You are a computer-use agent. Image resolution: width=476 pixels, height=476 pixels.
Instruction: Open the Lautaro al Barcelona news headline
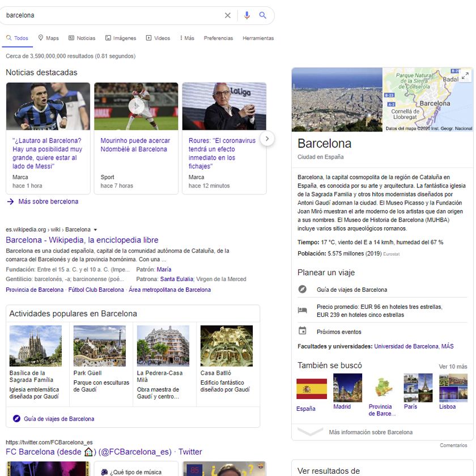point(48,154)
